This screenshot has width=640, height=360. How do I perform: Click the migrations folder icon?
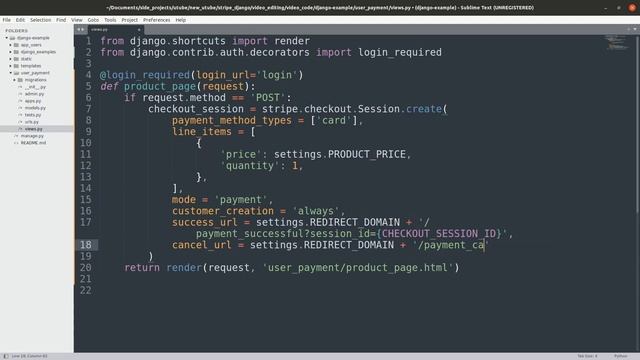[20, 80]
